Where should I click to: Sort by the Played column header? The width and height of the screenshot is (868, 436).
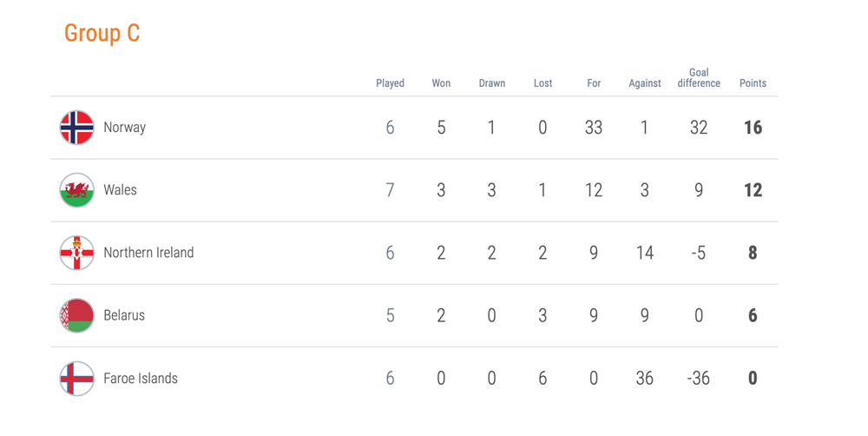[391, 83]
